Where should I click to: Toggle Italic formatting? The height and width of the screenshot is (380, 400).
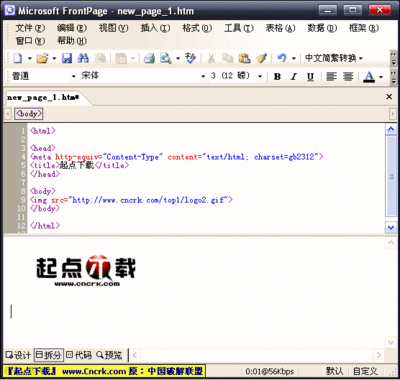coord(294,76)
